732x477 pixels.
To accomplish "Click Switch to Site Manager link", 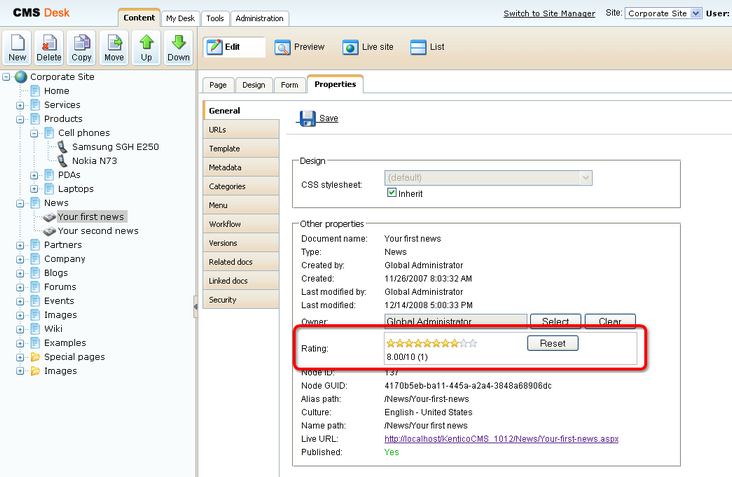I will tap(549, 14).
